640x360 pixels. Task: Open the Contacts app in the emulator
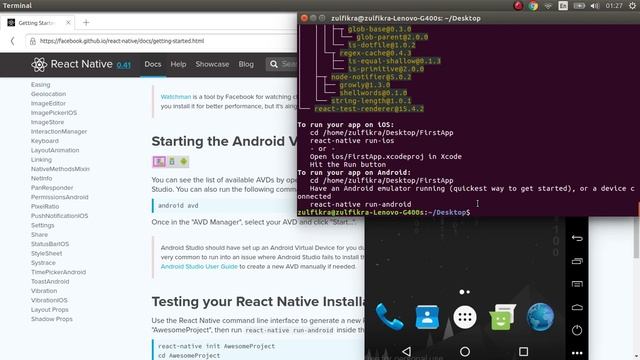(x=427, y=317)
